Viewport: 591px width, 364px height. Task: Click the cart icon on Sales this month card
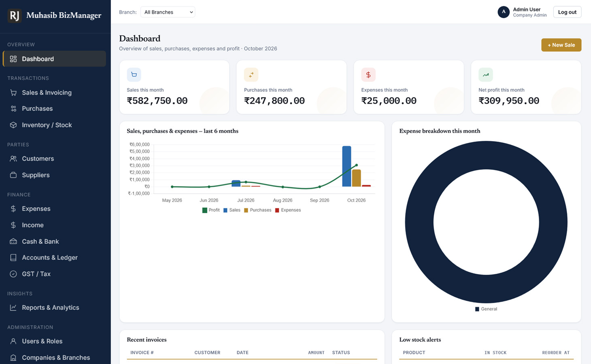134,75
